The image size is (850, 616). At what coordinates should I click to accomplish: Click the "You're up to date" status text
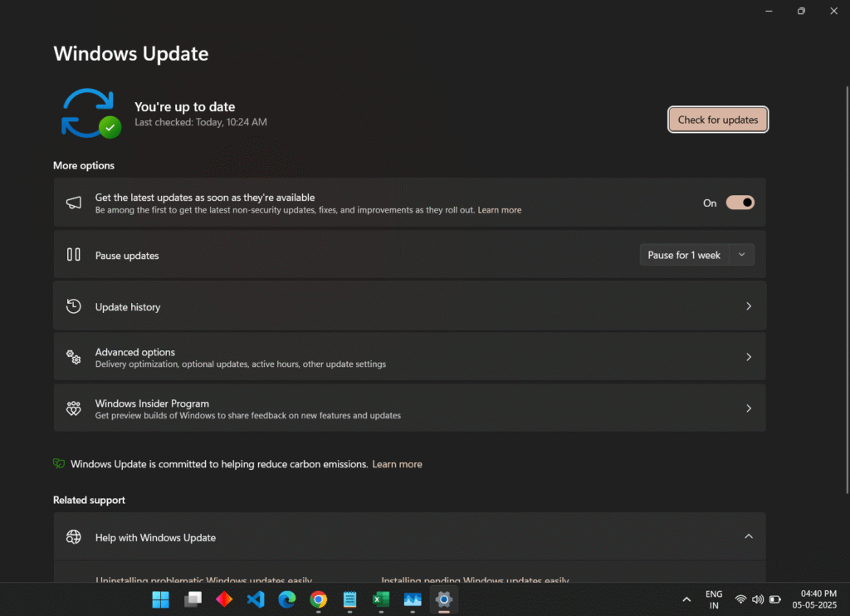click(184, 107)
